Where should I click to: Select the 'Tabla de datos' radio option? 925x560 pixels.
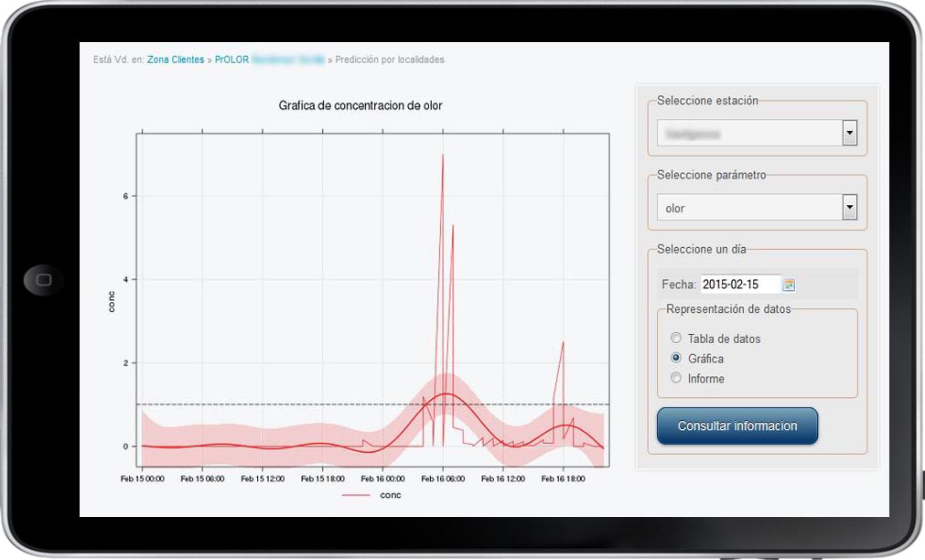(676, 339)
